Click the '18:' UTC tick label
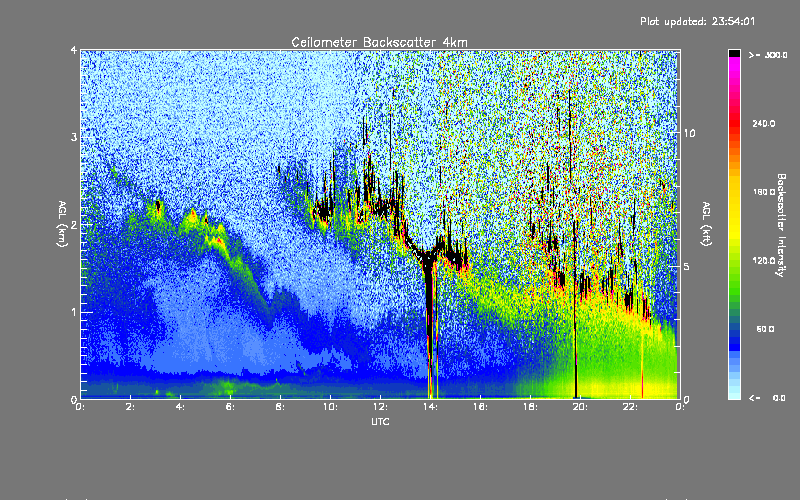 coord(530,407)
